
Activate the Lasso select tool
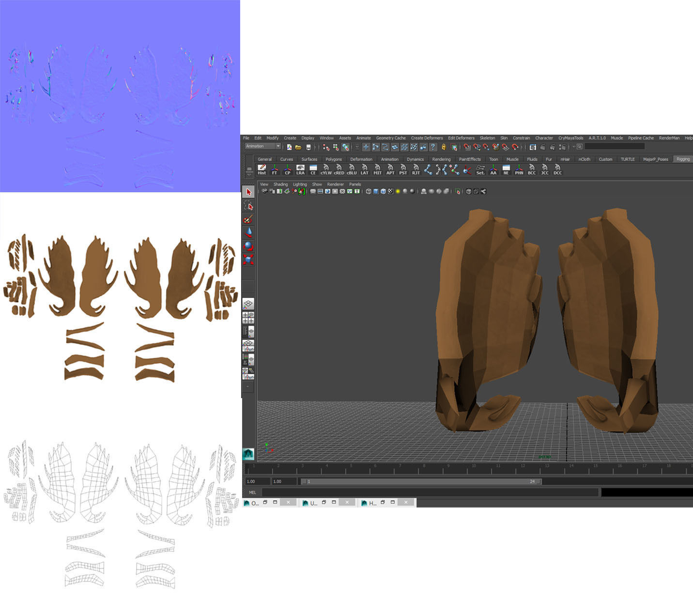pyautogui.click(x=248, y=206)
